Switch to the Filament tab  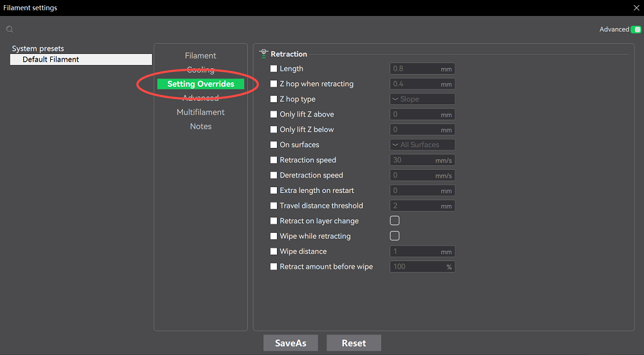point(200,56)
